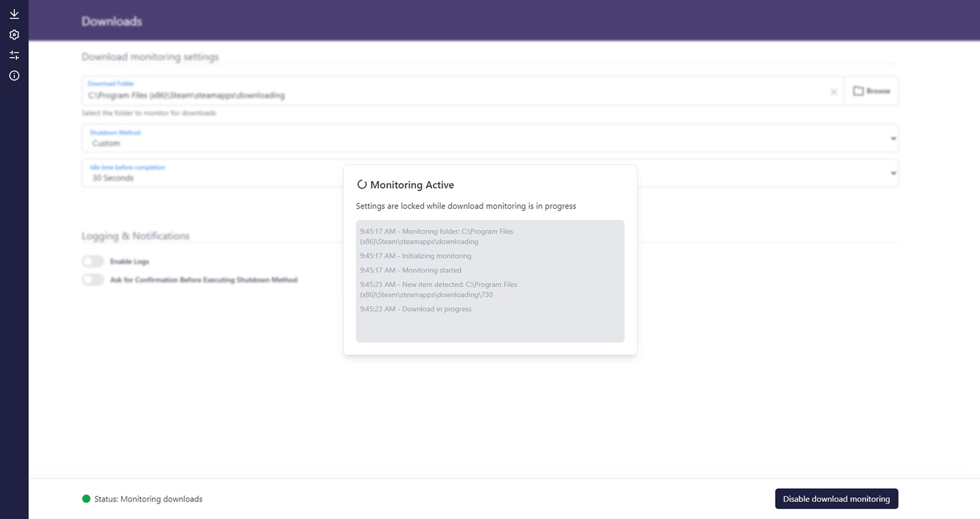Click the folder icon inside the Browse button
The image size is (980, 519).
(x=859, y=91)
